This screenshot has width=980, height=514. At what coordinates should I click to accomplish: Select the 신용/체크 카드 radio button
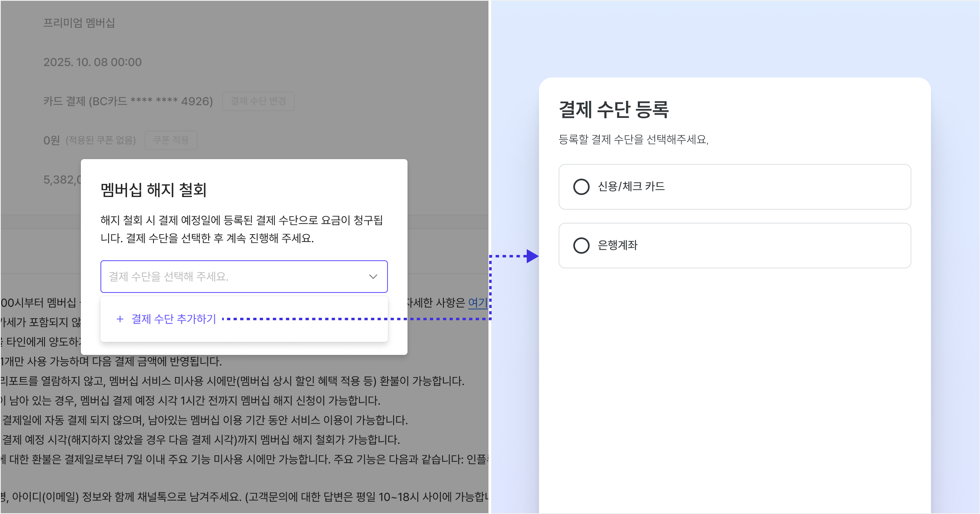pos(581,187)
